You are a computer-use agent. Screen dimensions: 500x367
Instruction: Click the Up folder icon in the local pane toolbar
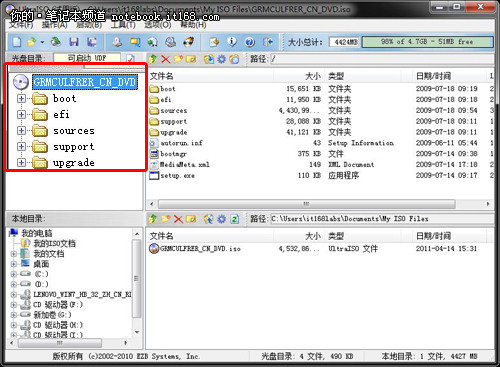point(153,219)
